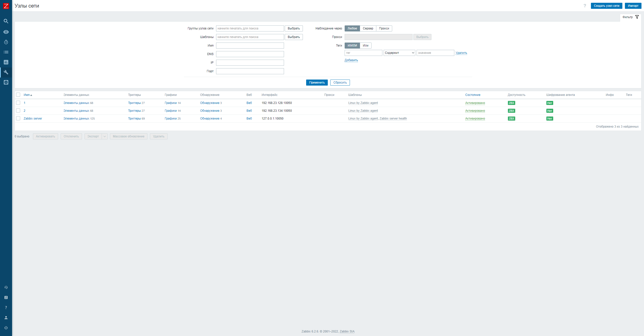Open the Configuration section (wrench icon)

tap(6, 72)
